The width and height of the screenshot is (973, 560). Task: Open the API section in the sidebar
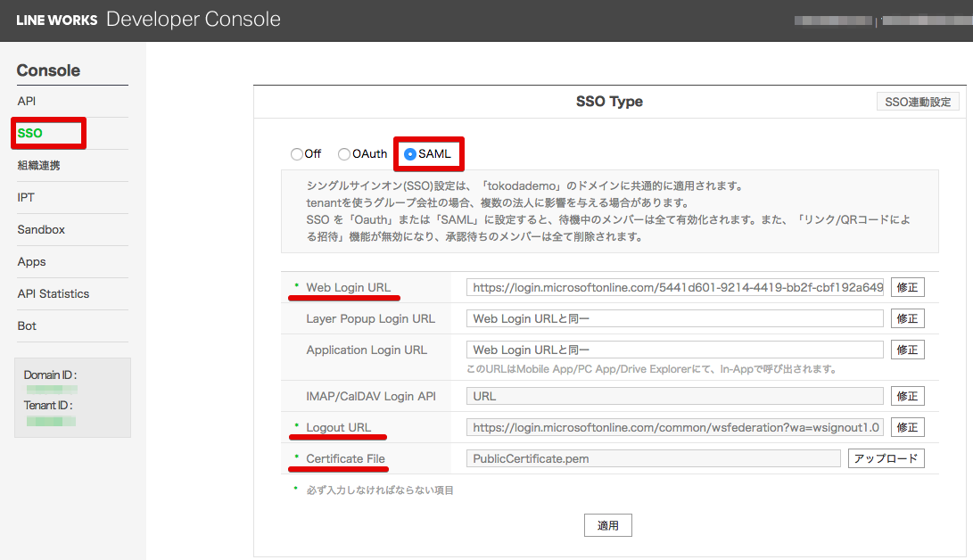pos(26,101)
